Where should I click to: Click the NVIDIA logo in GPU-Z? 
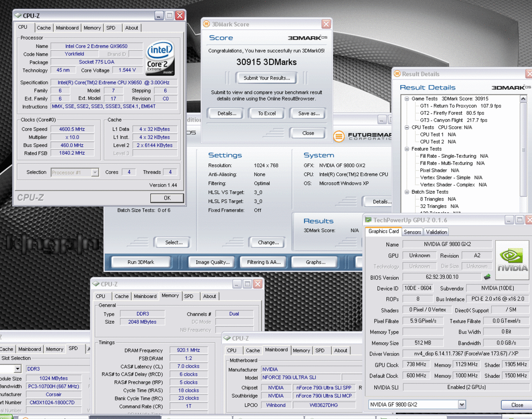[x=512, y=259]
